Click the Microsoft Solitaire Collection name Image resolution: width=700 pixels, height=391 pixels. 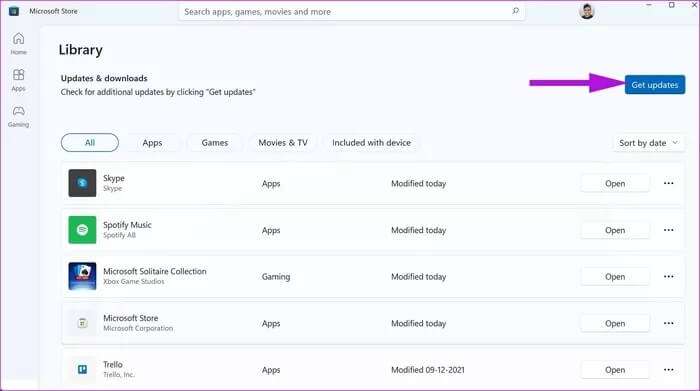155,271
